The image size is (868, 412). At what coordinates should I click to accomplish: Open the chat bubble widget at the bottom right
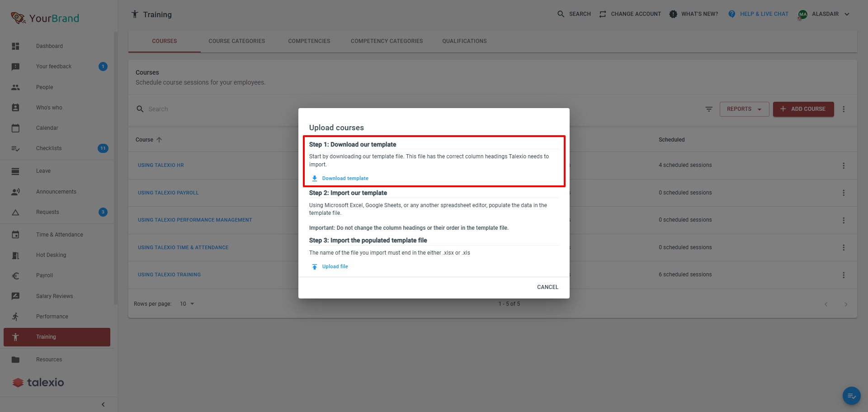pyautogui.click(x=852, y=396)
